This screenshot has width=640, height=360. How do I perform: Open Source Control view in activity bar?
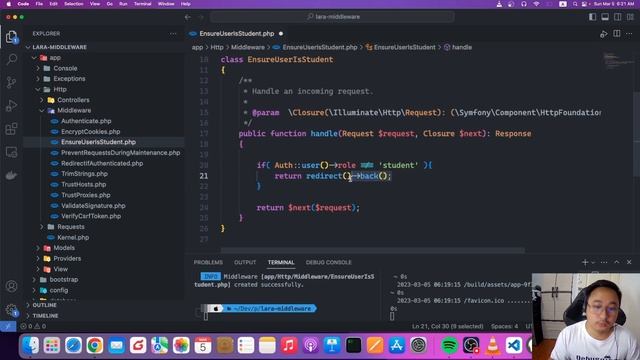pos(11,83)
